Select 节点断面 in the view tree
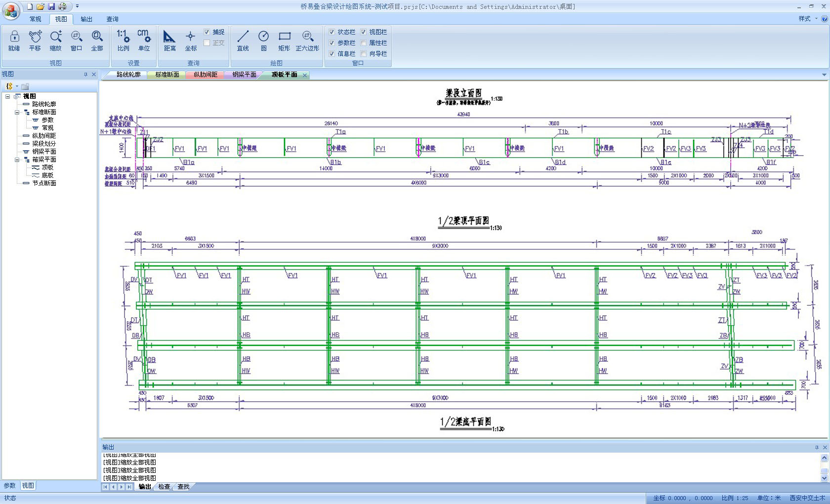830x504 pixels. point(44,183)
